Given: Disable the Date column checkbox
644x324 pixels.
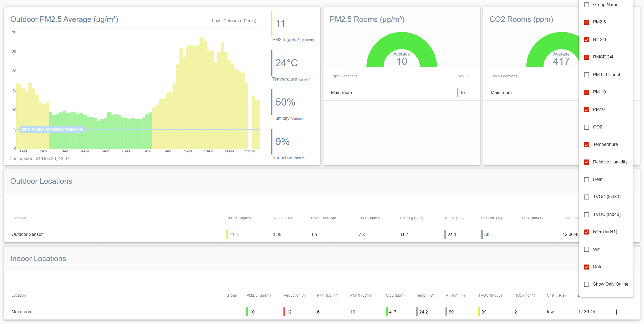Looking at the screenshot, I should tap(586, 267).
